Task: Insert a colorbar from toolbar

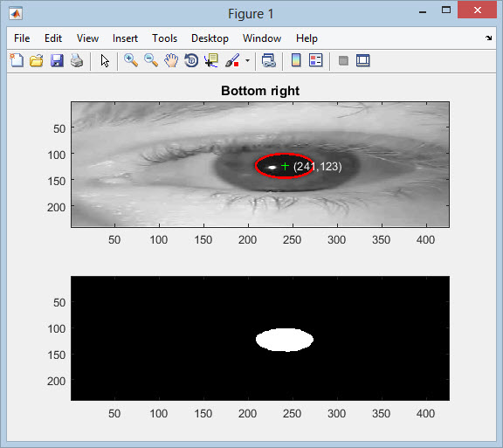Action: click(296, 60)
